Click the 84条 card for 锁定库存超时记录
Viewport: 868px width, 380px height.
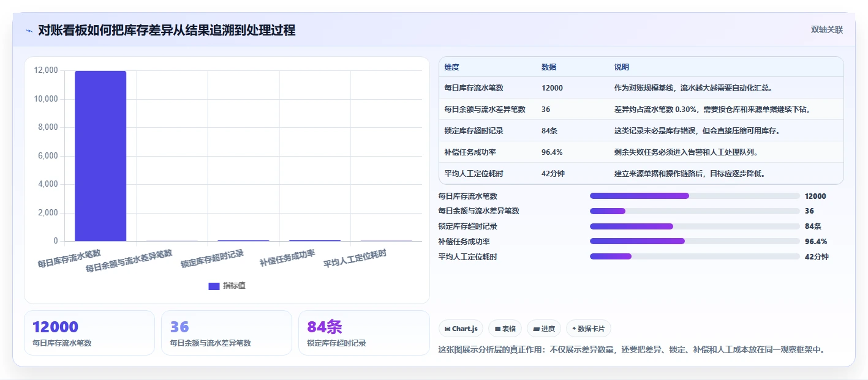pyautogui.click(x=364, y=333)
